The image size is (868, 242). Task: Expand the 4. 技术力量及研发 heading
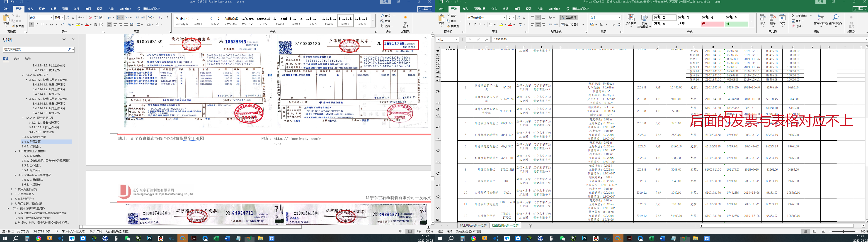12,189
